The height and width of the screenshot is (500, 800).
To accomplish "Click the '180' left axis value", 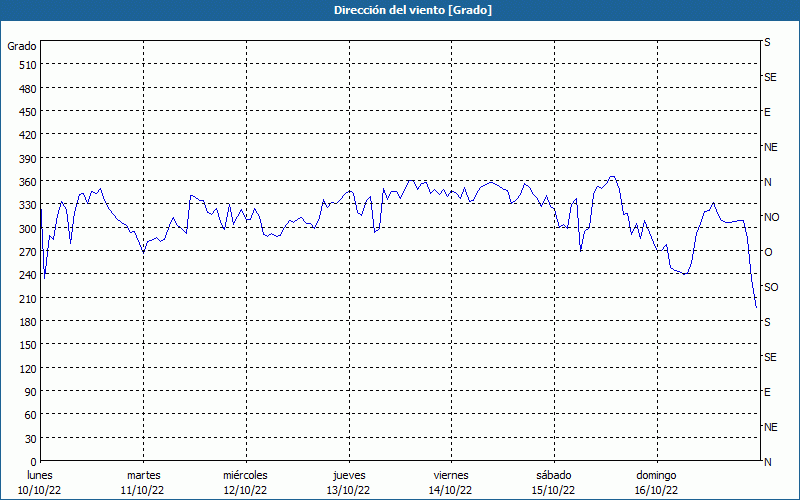I will pos(28,322).
